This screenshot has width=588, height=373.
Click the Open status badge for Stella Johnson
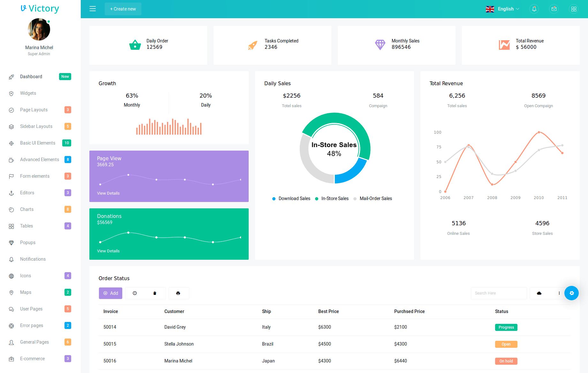pos(506,344)
